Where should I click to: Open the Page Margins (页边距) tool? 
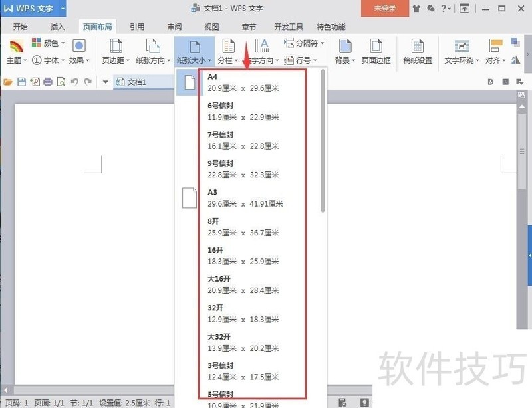(115, 51)
